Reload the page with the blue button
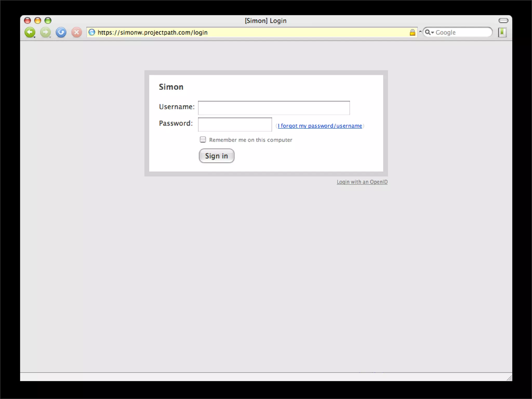This screenshot has width=532, height=399. [x=61, y=32]
